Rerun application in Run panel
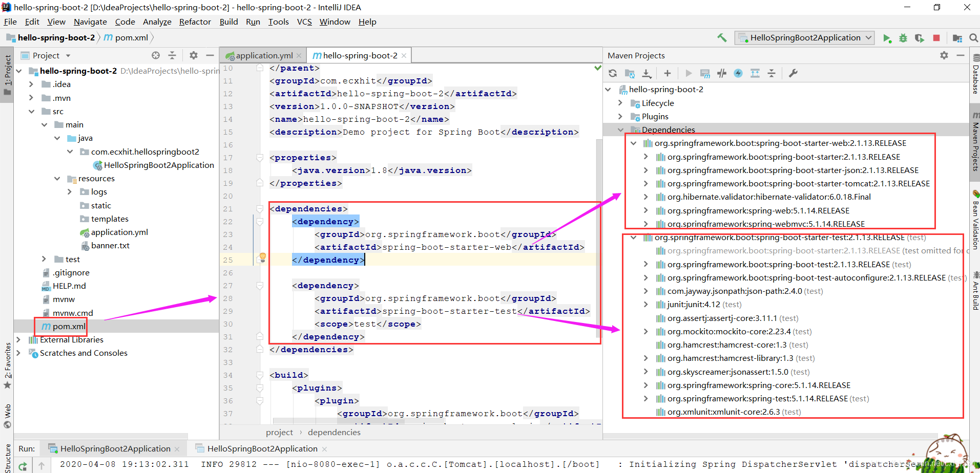Image resolution: width=980 pixels, height=473 pixels. pyautogui.click(x=23, y=466)
